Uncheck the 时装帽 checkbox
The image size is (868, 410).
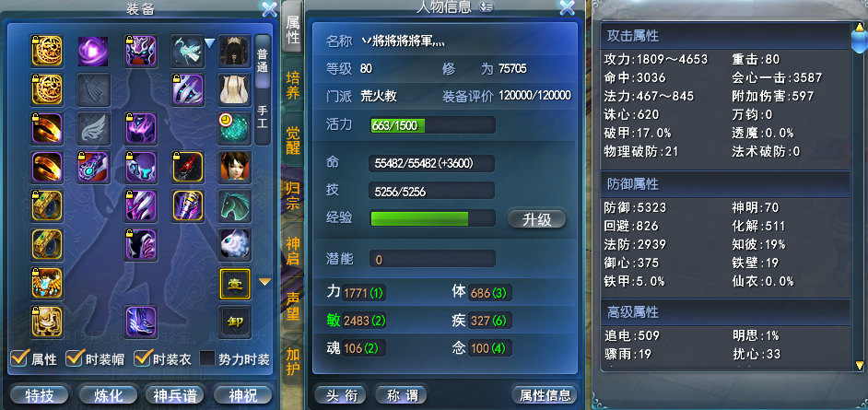74,358
